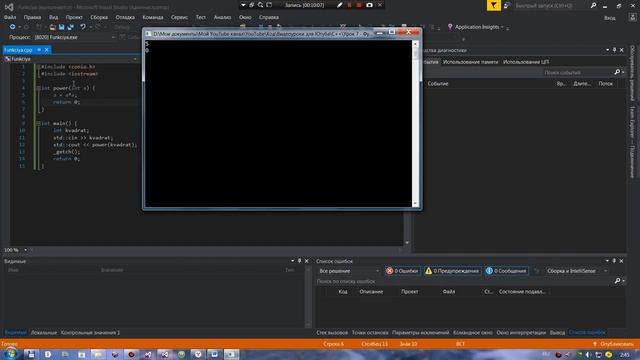Viewport: 640px width, 360px height.
Task: Switch to the Стек вызовов tab
Action: coord(332,333)
